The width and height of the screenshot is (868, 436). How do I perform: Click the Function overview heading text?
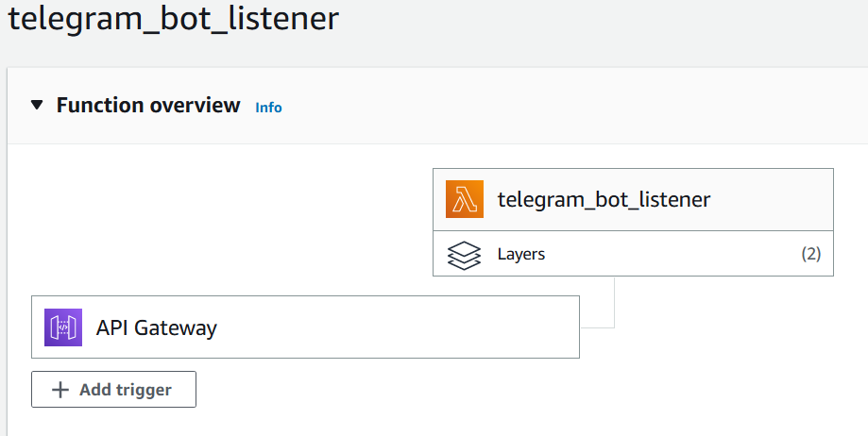pyautogui.click(x=148, y=105)
